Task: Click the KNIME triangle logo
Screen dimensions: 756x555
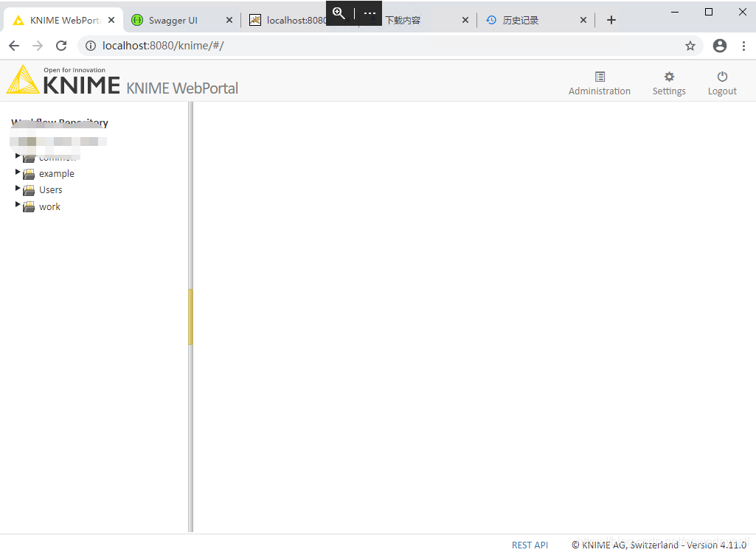Action: coord(23,80)
